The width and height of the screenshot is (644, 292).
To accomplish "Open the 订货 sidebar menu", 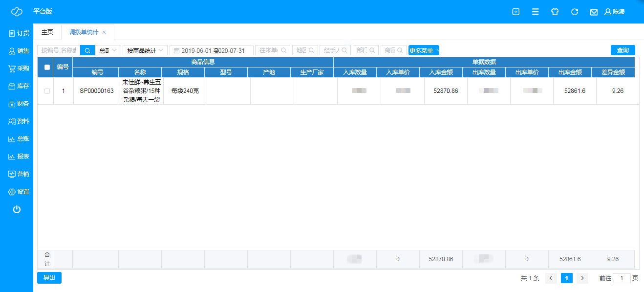I will tap(19, 33).
